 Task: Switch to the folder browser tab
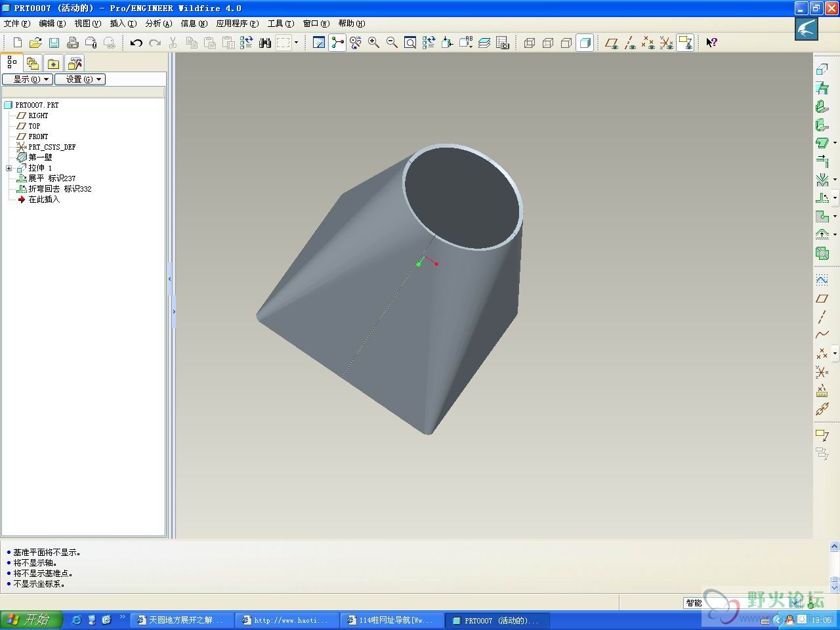click(x=33, y=63)
